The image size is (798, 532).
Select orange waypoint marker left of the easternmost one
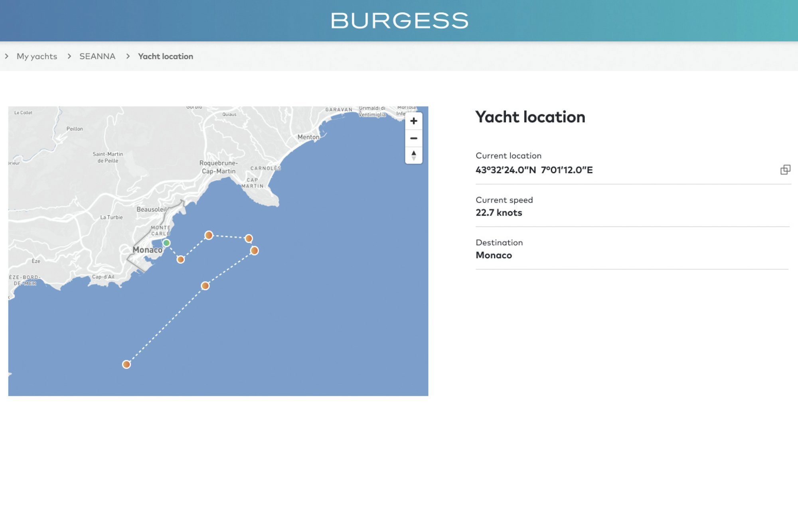[x=249, y=238]
